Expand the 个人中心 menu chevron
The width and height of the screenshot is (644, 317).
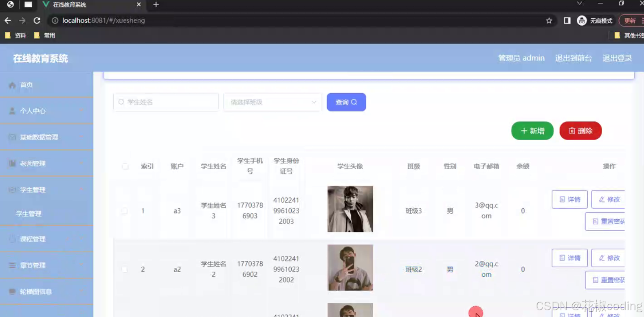click(81, 111)
